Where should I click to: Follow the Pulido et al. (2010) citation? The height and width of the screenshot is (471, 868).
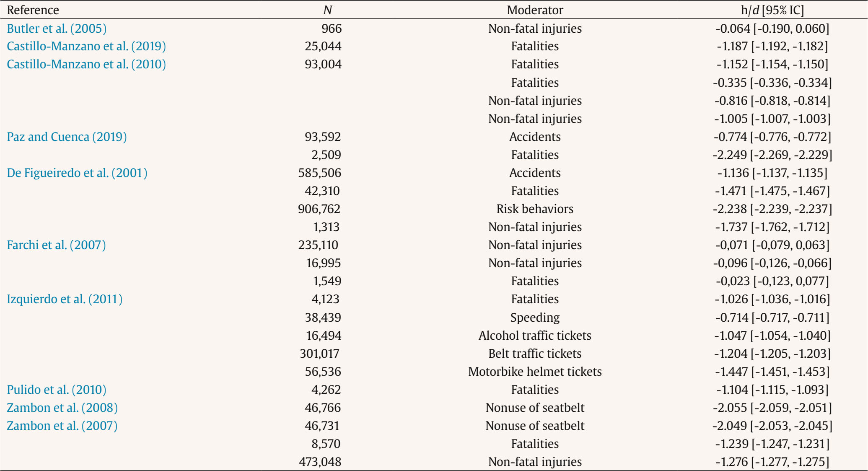57,390
